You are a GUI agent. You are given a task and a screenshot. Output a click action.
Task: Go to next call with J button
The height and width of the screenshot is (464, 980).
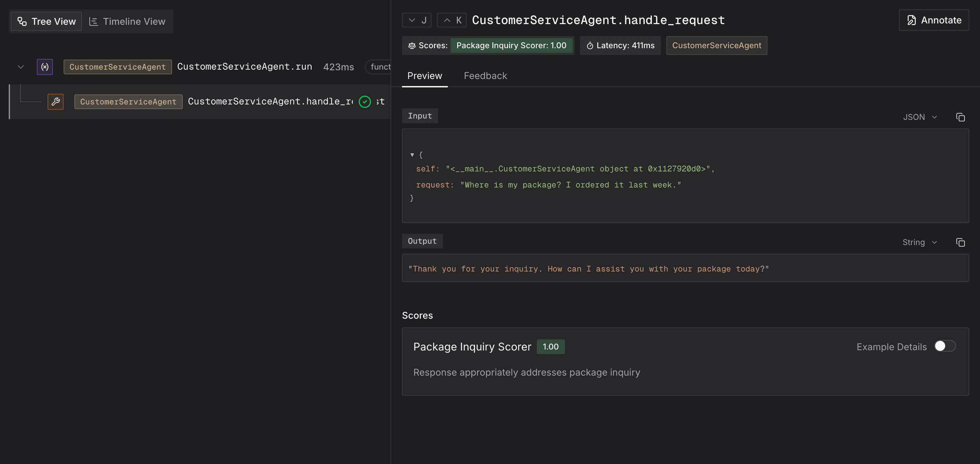click(x=417, y=20)
